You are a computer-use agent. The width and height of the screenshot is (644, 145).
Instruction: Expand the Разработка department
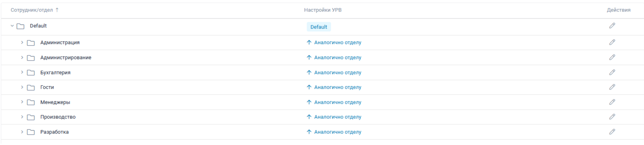(x=22, y=132)
